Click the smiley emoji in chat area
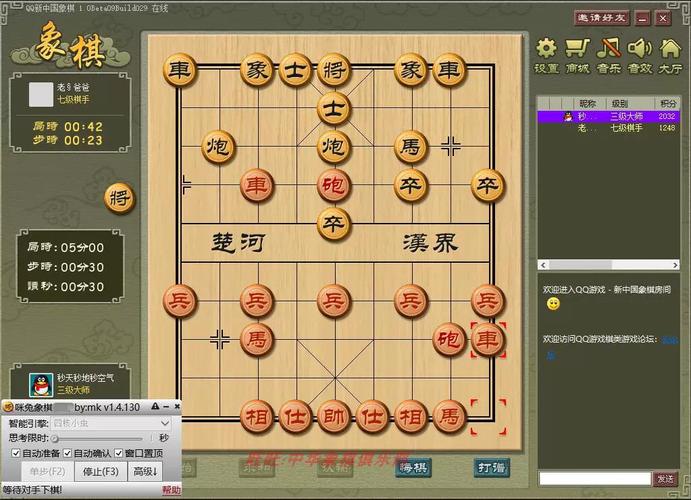This screenshot has height=500, width=691. coord(553,303)
